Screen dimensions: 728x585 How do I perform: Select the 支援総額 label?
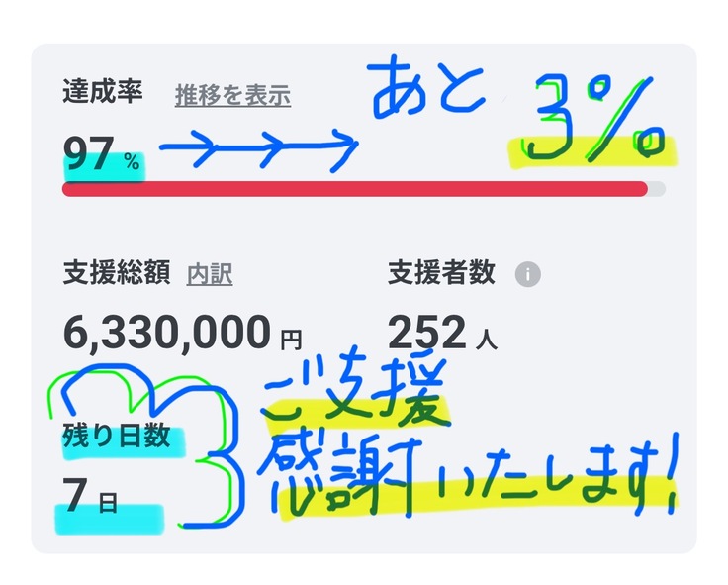point(117,272)
